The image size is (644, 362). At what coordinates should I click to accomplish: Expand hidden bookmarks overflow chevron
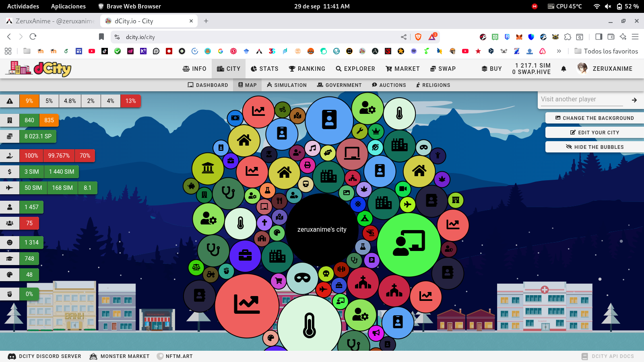pos(559,51)
